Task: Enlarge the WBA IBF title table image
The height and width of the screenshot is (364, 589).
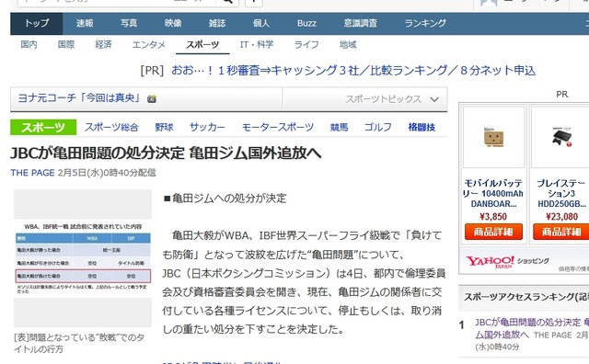Action: [83, 258]
